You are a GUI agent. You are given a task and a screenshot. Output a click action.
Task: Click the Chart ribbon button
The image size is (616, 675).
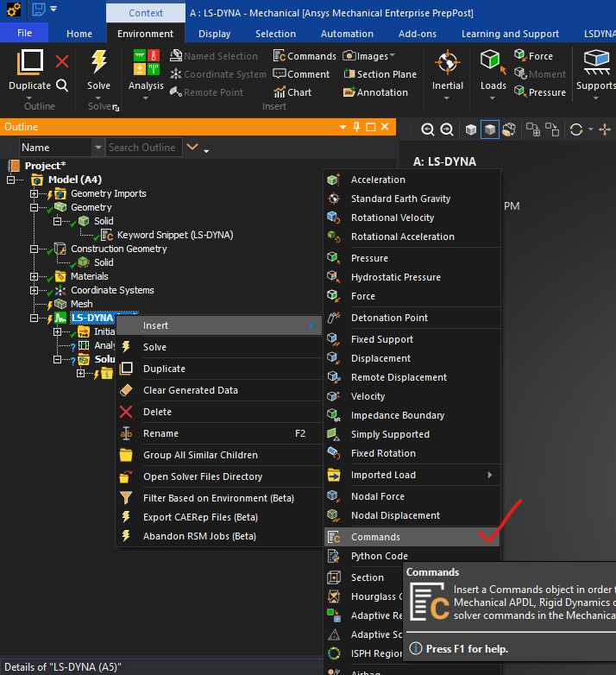292,92
